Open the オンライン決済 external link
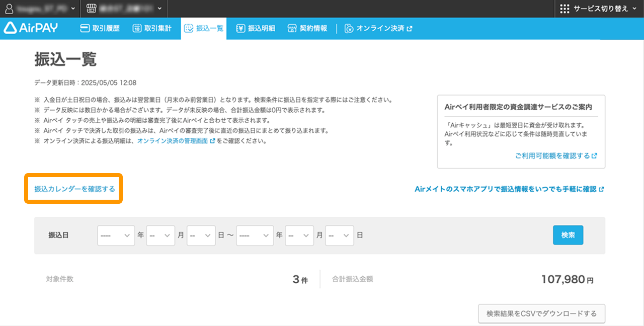Viewport: 644px width, 326px height. coord(378,29)
